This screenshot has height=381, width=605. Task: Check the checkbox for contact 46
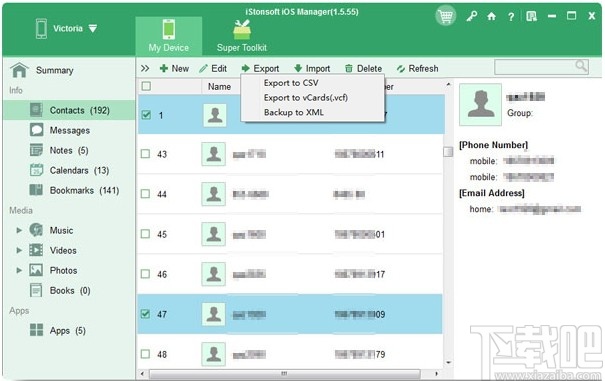(x=145, y=274)
